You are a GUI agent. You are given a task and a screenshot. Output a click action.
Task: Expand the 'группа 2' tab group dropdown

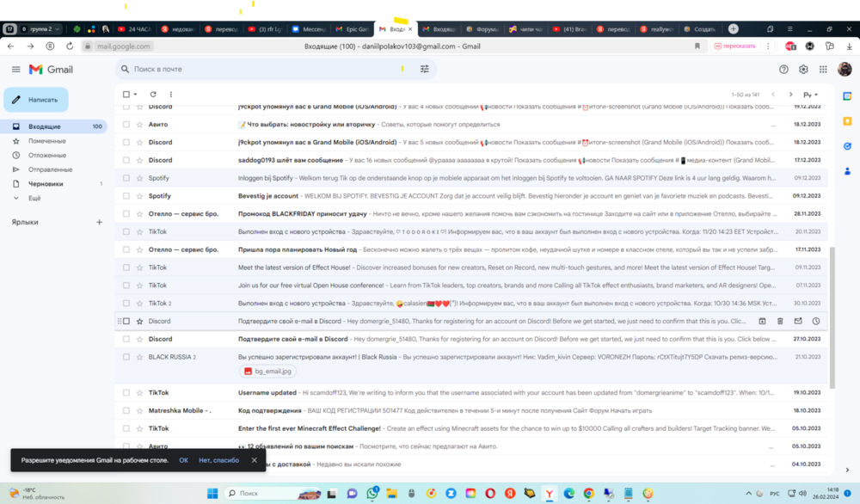40,29
